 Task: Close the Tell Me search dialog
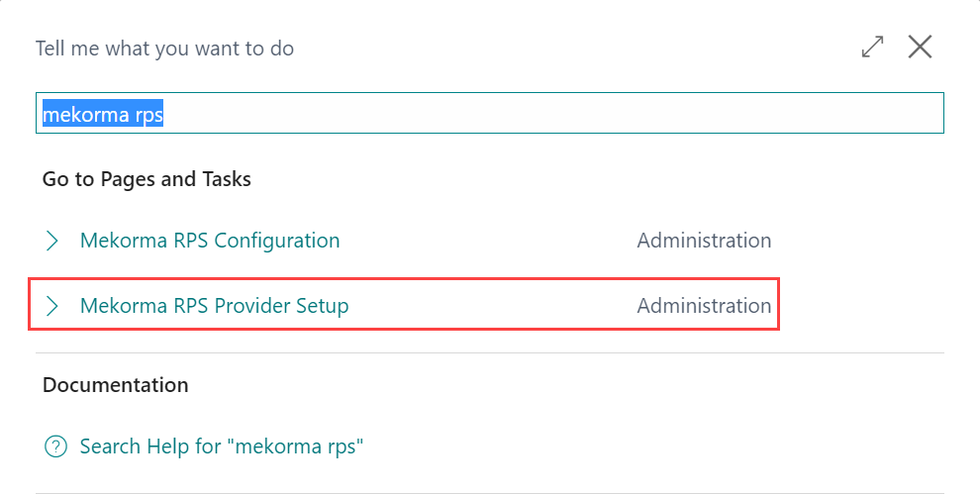[x=920, y=47]
